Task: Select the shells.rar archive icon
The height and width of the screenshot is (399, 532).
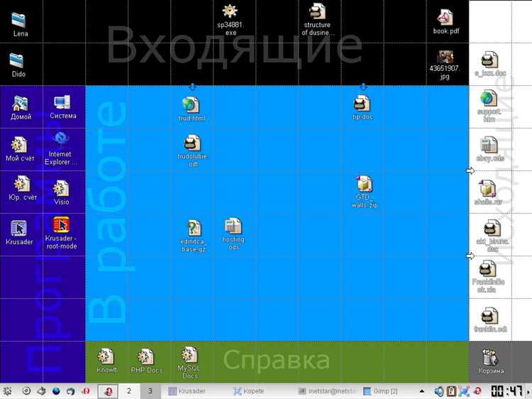Action: click(x=487, y=188)
